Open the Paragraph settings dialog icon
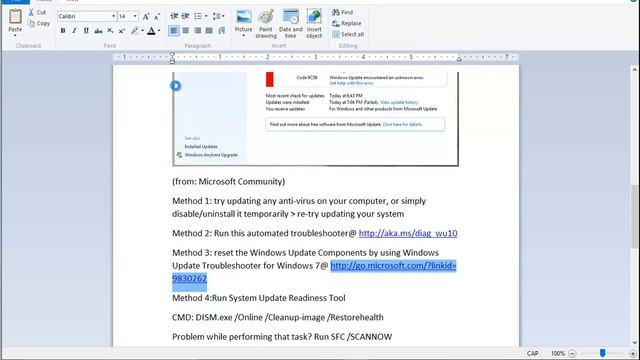Image resolution: width=640 pixels, height=360 pixels. click(x=222, y=31)
